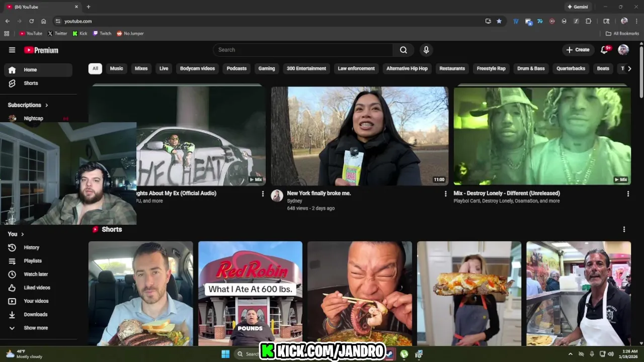Click the Create button
Image resolution: width=644 pixels, height=362 pixels.
coord(578,50)
